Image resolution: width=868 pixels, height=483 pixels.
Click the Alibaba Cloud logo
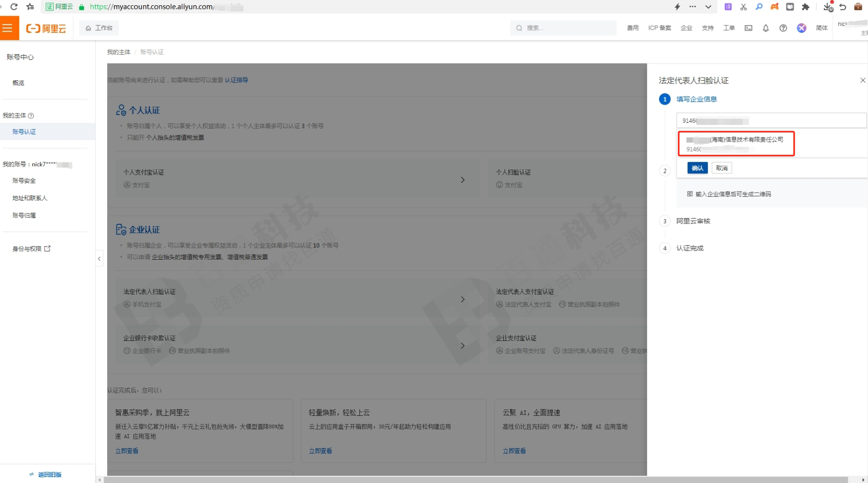46,28
